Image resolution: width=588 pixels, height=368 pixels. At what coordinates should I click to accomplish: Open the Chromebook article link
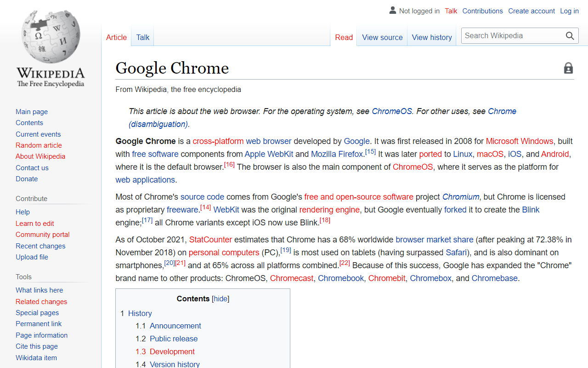[x=340, y=278]
